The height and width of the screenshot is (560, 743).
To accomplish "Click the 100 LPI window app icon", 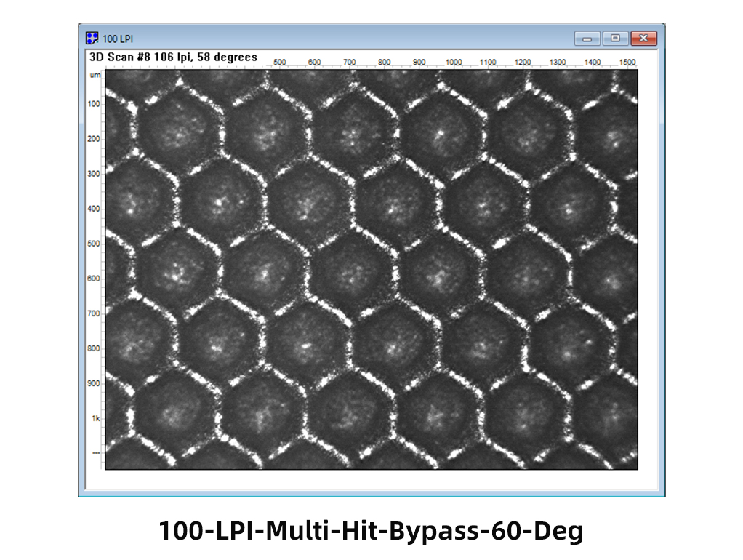I will (x=92, y=38).
